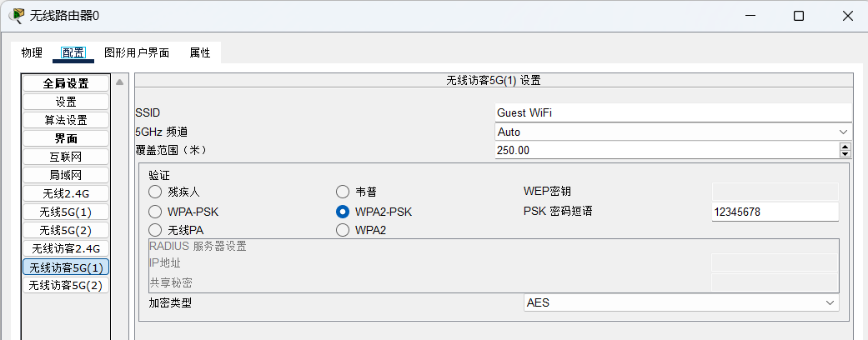Viewport: 868px width, 340px height.
Task: Open the 互联网 interface settings
Action: click(x=66, y=157)
